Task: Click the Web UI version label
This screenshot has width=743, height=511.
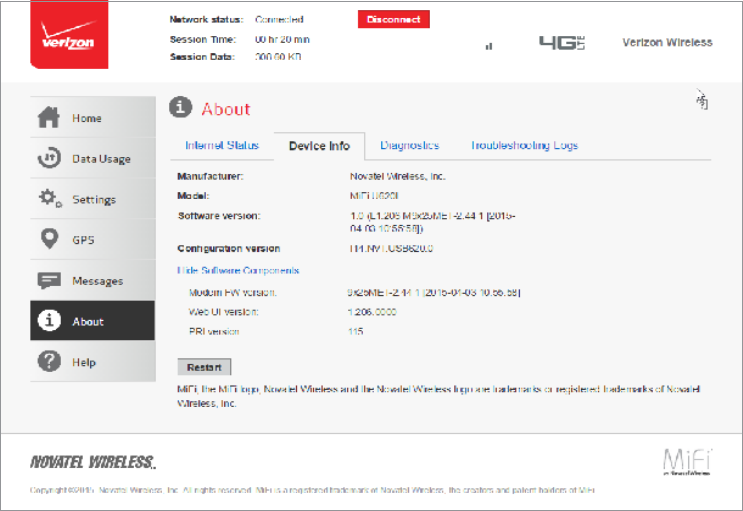Action: tap(224, 312)
